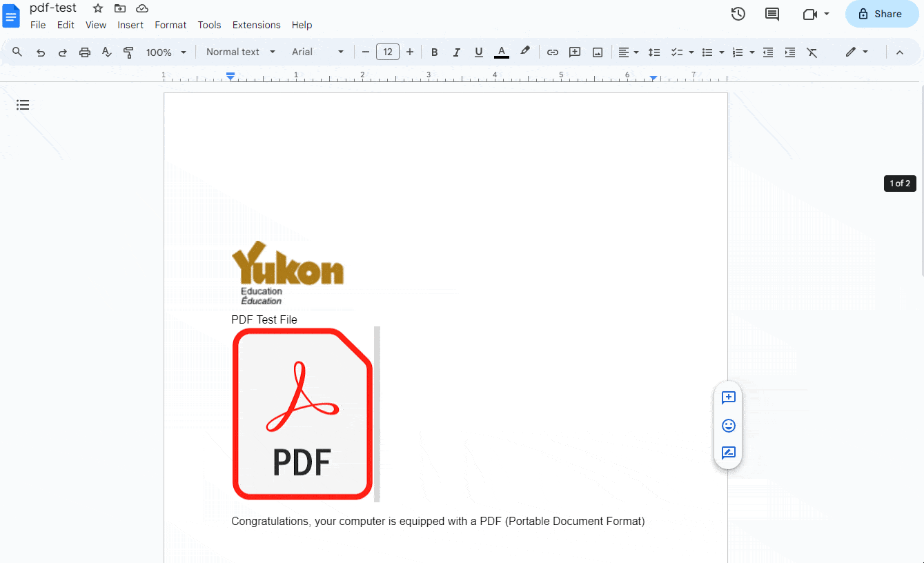Expand the video call options arrow
The height and width of the screenshot is (563, 924).
click(x=827, y=14)
